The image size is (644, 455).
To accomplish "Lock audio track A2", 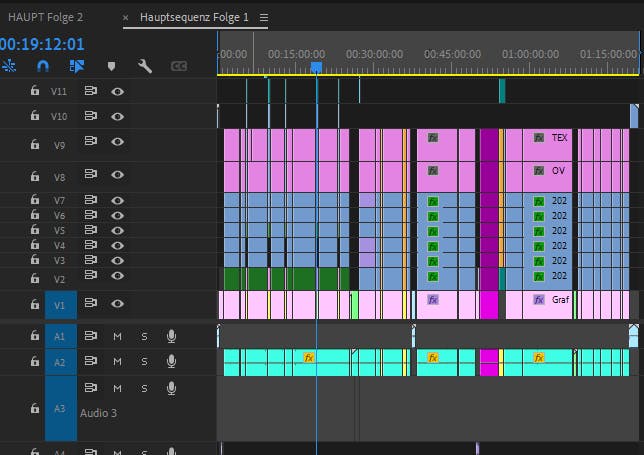I will pyautogui.click(x=35, y=361).
